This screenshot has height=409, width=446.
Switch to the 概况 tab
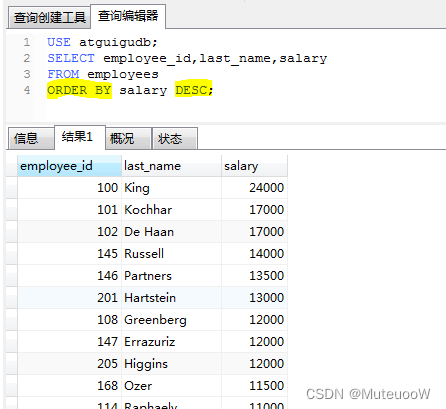pos(128,138)
